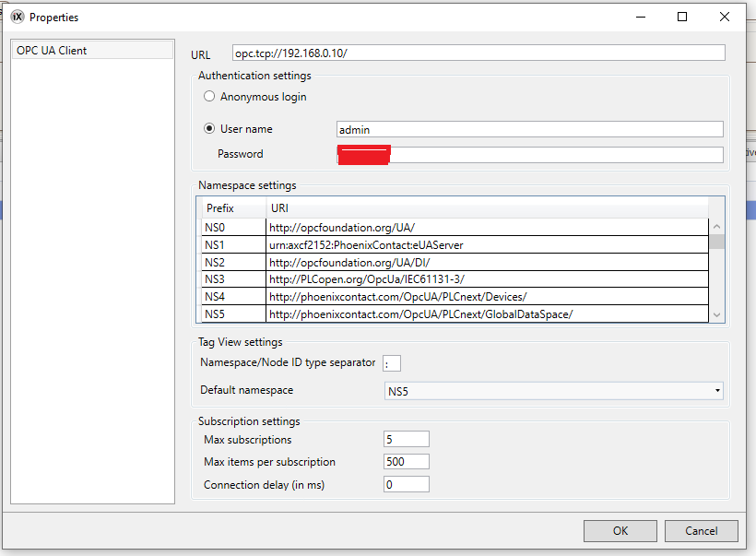This screenshot has height=556, width=756.
Task: Select the NS3 PLCopen namespace row
Action: [455, 279]
